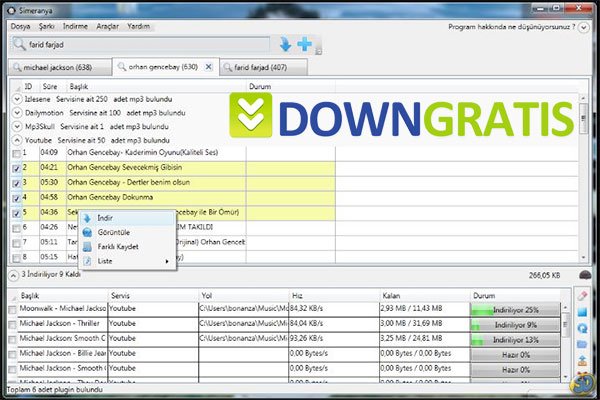The height and width of the screenshot is (400, 600).
Task: Check row 6 with duration 04:26
Action: click(16, 228)
